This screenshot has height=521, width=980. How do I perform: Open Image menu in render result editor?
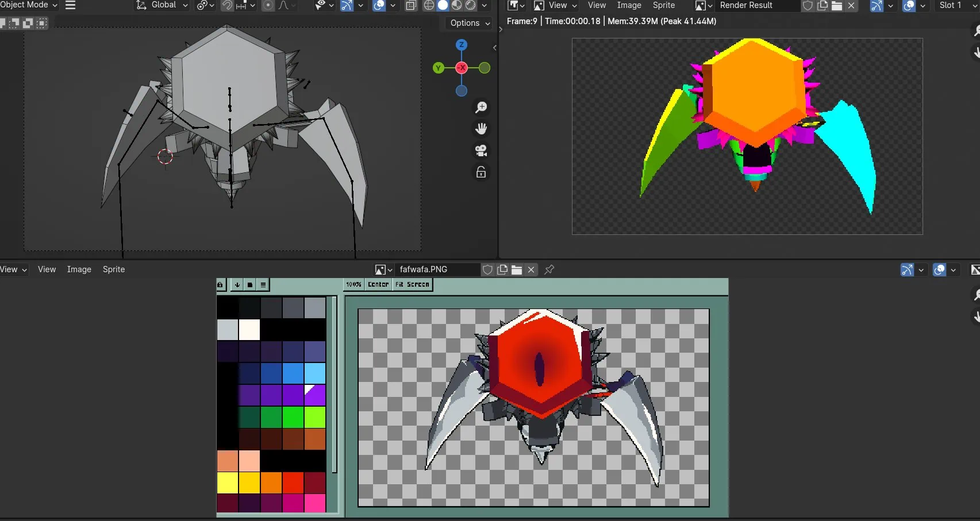coord(629,5)
